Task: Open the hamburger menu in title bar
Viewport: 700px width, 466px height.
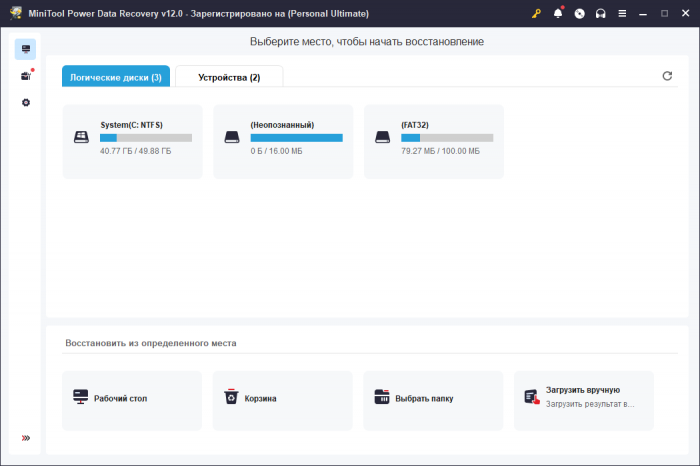Action: [x=622, y=14]
